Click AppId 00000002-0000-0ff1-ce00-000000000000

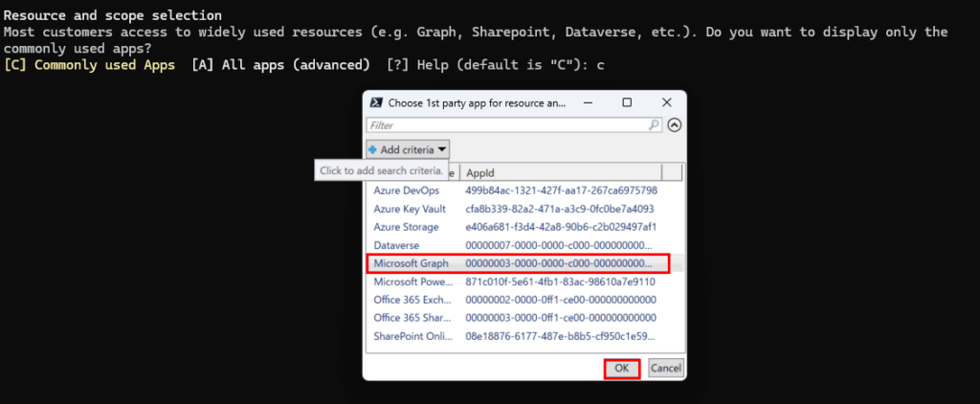(x=561, y=300)
